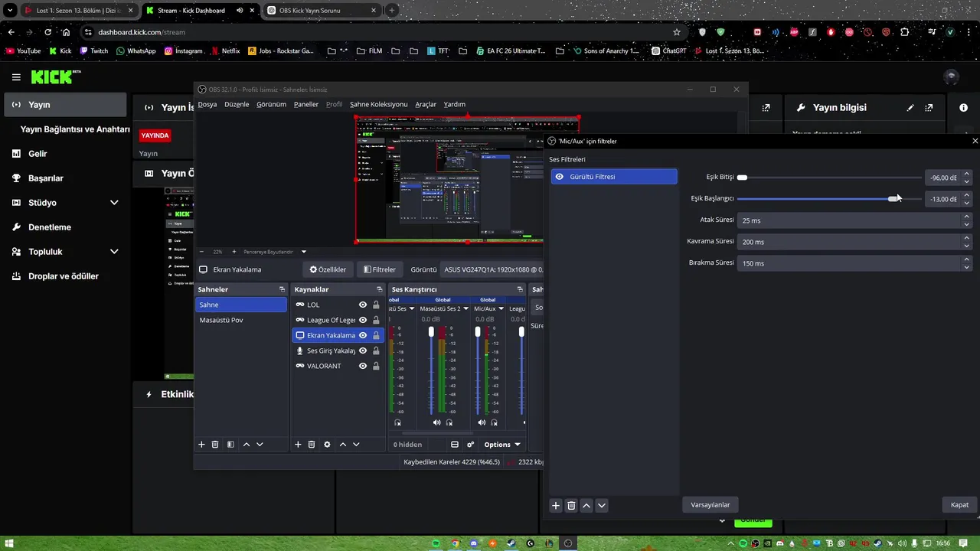Open OBS Sahne Koleksiyonu menu
Screen dimensions: 980x551
378,104
